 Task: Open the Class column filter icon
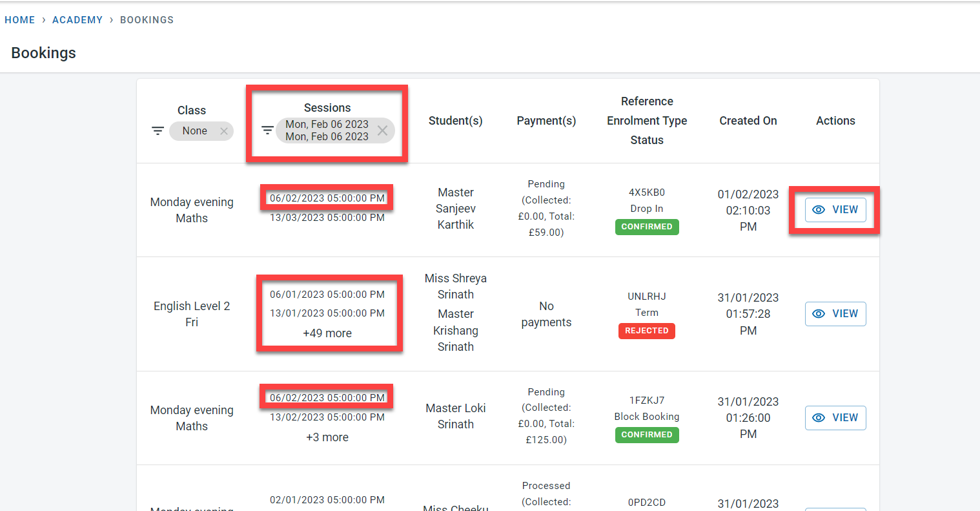158,131
